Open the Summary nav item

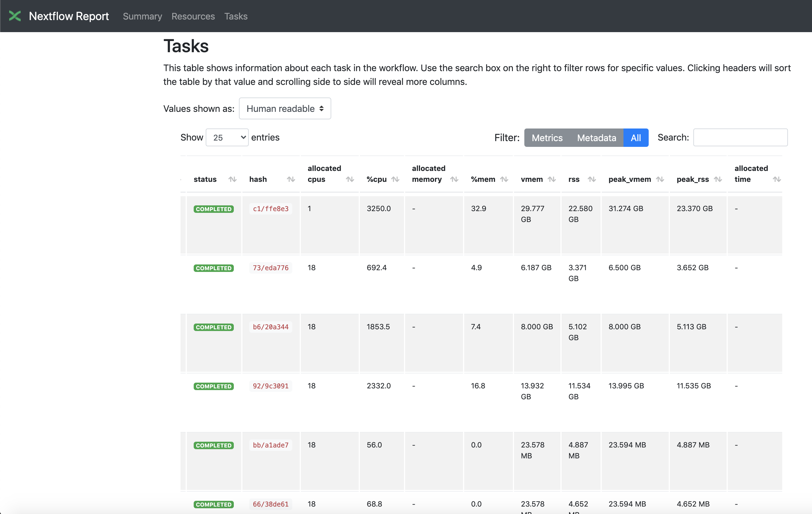[142, 16]
